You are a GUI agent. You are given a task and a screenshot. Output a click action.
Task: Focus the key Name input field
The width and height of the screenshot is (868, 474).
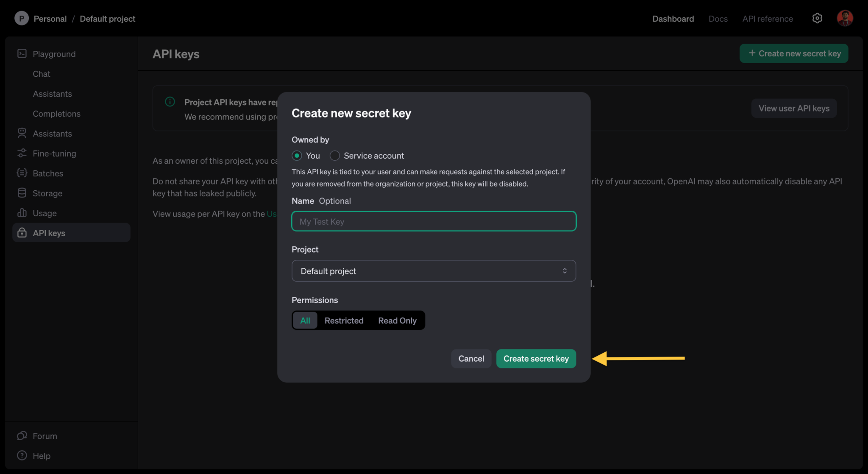coord(434,221)
